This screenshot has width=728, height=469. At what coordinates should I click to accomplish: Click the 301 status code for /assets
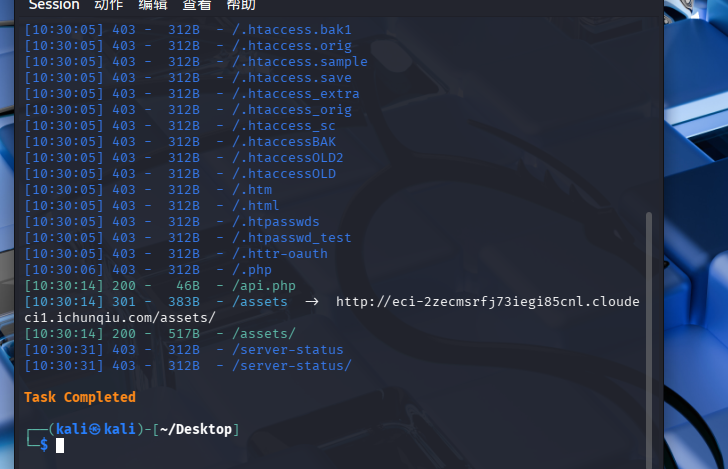pyautogui.click(x=124, y=301)
